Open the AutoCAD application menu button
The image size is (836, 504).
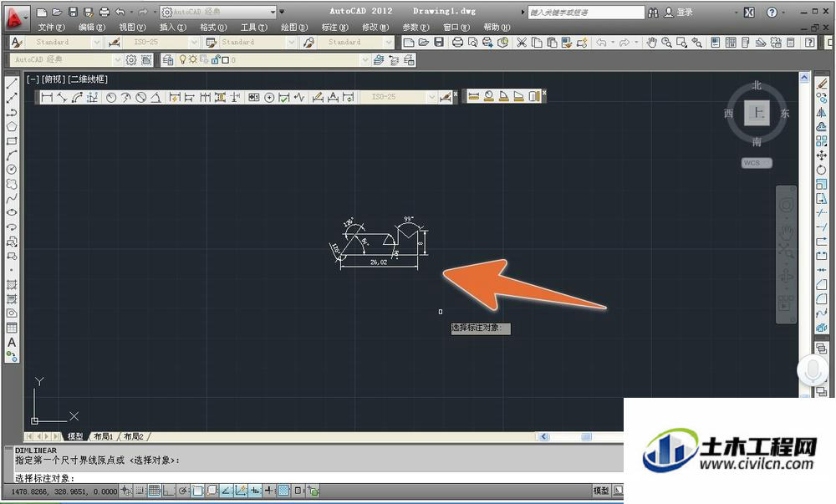point(14,18)
